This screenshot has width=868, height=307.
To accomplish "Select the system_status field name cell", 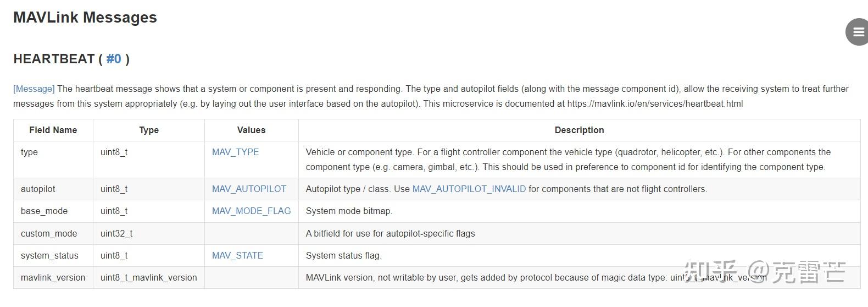I will tap(49, 255).
